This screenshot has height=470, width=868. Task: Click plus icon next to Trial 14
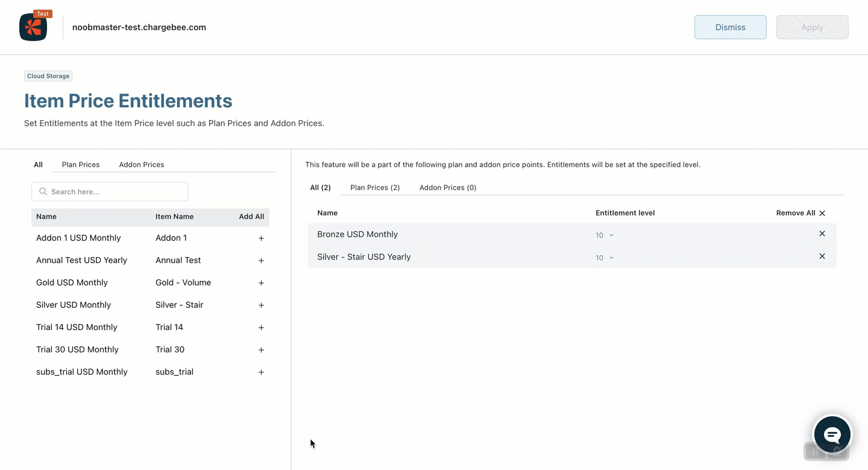click(261, 328)
